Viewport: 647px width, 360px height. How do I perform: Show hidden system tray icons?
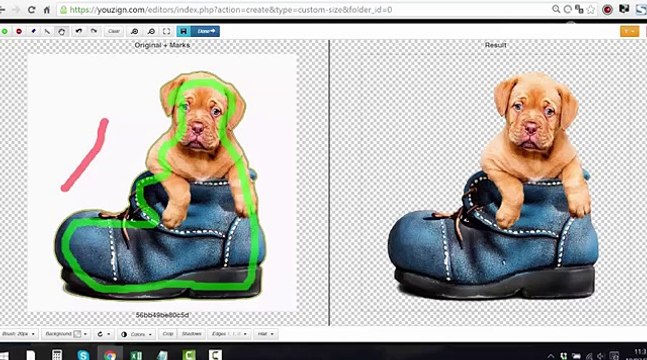tap(550, 356)
